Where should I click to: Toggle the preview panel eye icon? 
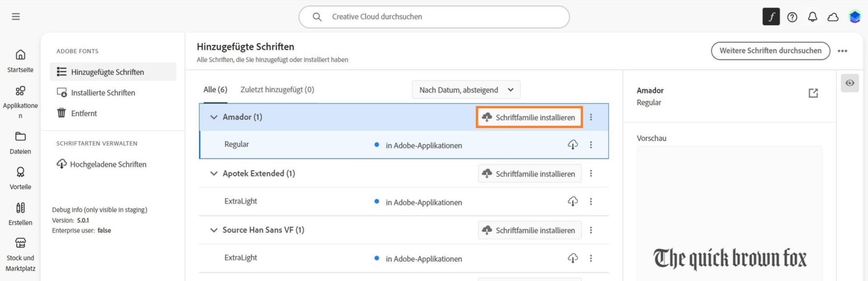coord(850,83)
